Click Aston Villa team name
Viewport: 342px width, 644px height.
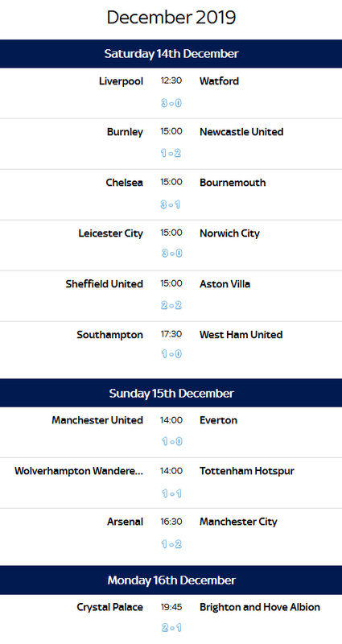pos(225,284)
